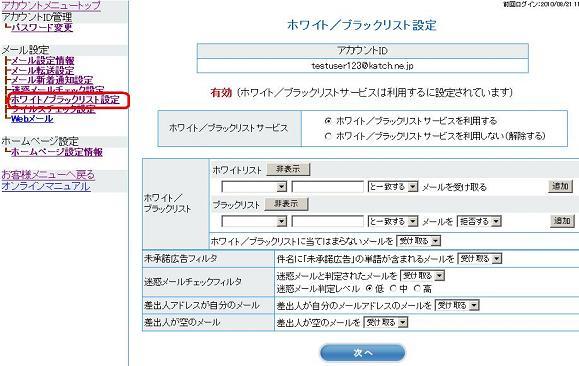Select spam level 高 radio
The image size is (579, 366).
point(417,288)
